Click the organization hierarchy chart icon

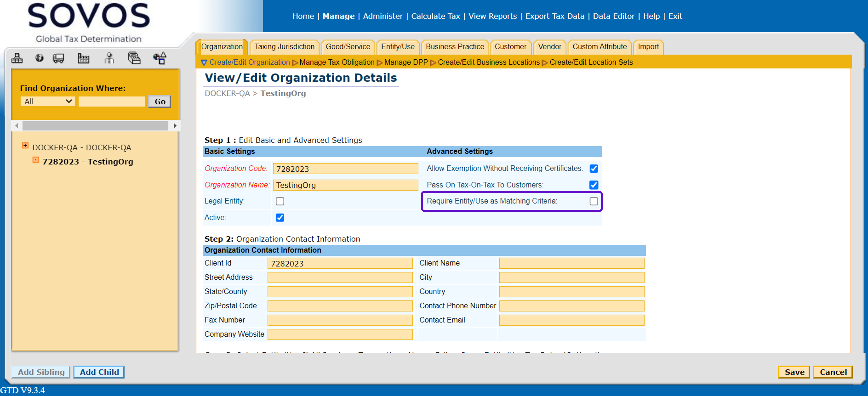click(x=17, y=58)
